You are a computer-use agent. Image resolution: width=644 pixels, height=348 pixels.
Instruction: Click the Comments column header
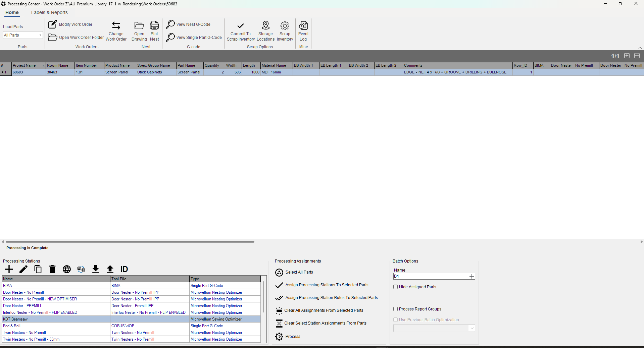click(x=458, y=65)
